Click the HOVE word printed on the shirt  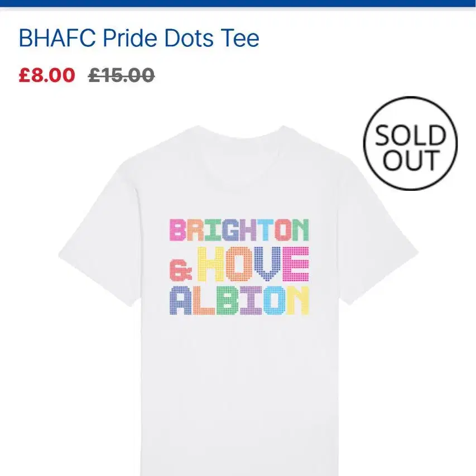pyautogui.click(x=253, y=264)
